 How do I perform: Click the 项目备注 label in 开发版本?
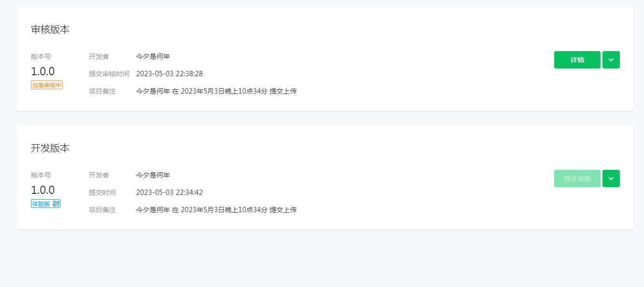(102, 210)
